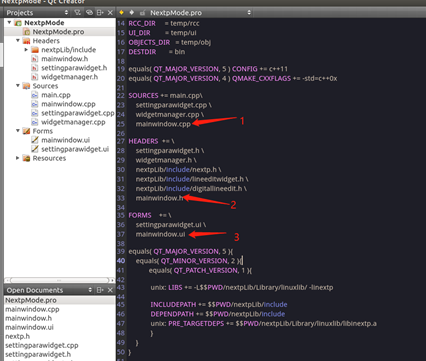Click the file lock icon beside NextpMode.pro
The width and height of the screenshot is (426, 361).
tap(143, 13)
